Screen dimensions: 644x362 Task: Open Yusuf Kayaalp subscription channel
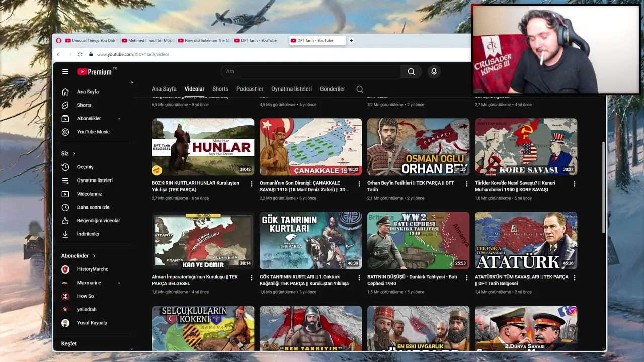point(92,323)
